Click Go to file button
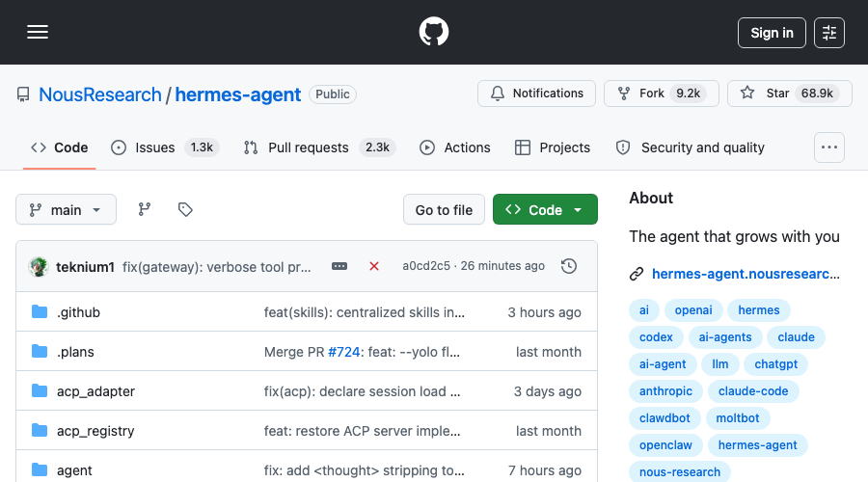 coord(444,209)
